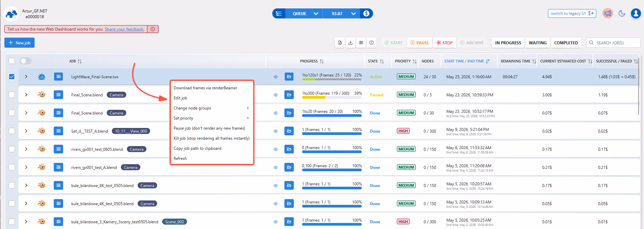The height and width of the screenshot is (229, 644).
Task: Click the download toolbar icon
Action: pos(350,43)
